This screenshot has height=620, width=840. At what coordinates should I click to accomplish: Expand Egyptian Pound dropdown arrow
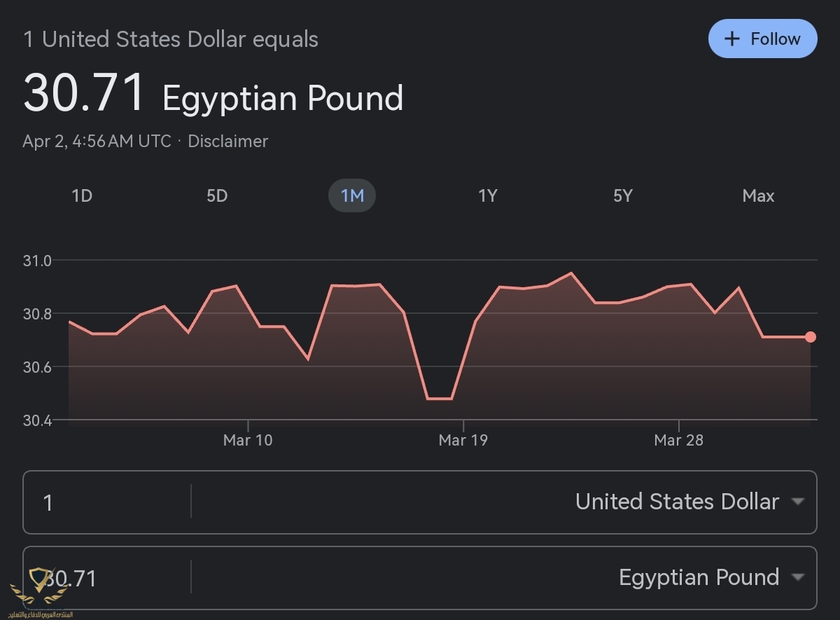(797, 577)
